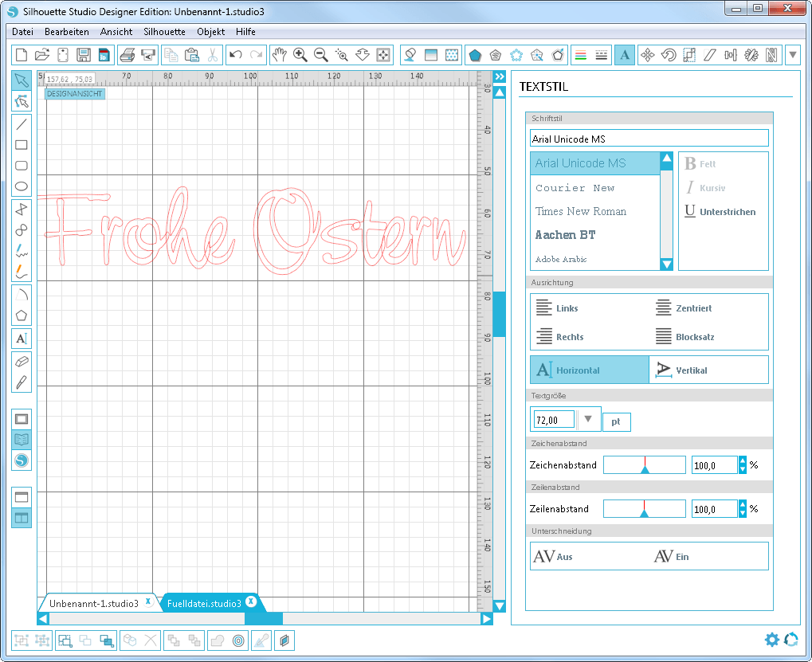Click the Print icon in toolbar
The height and width of the screenshot is (662, 812).
pos(127,55)
